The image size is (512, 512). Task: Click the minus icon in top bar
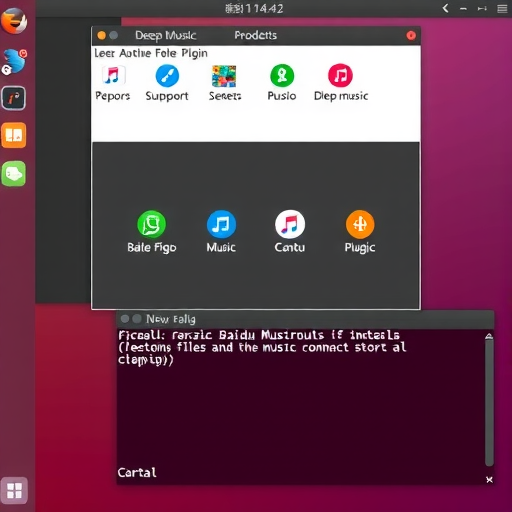(463, 9)
